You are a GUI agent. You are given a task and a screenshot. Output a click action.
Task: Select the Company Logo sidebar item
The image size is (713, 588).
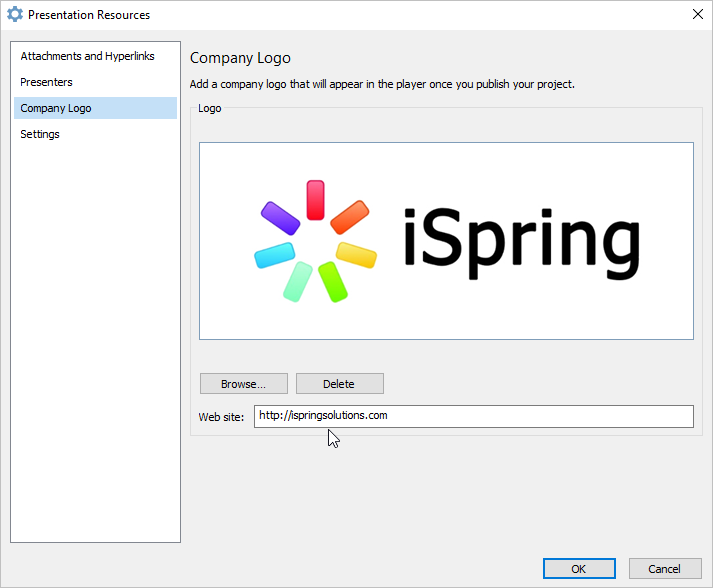click(95, 108)
